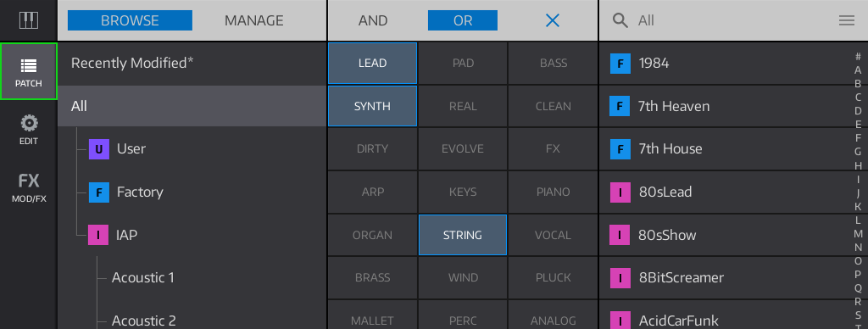Switch filter logic to AND
Viewport: 868px width, 329px height.
(373, 20)
